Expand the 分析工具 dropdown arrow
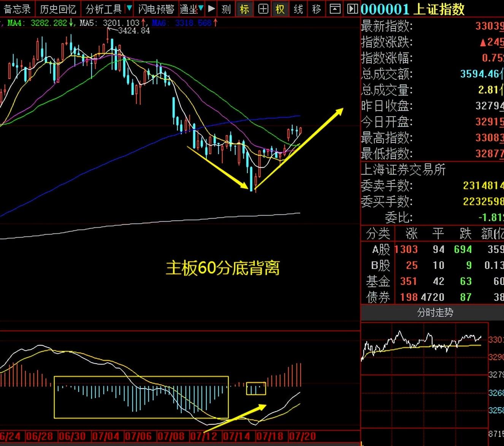 (x=129, y=8)
